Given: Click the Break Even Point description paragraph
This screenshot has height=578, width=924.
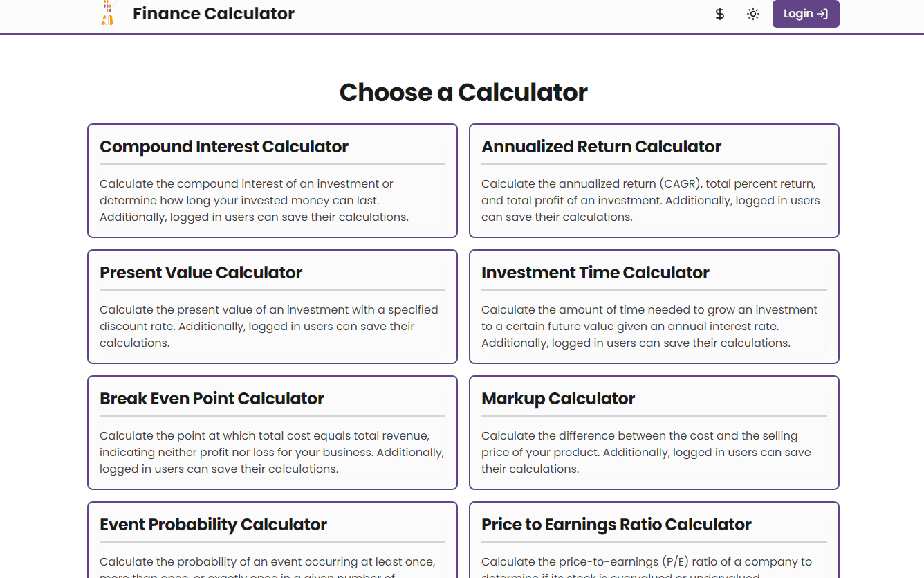Looking at the screenshot, I should (272, 453).
